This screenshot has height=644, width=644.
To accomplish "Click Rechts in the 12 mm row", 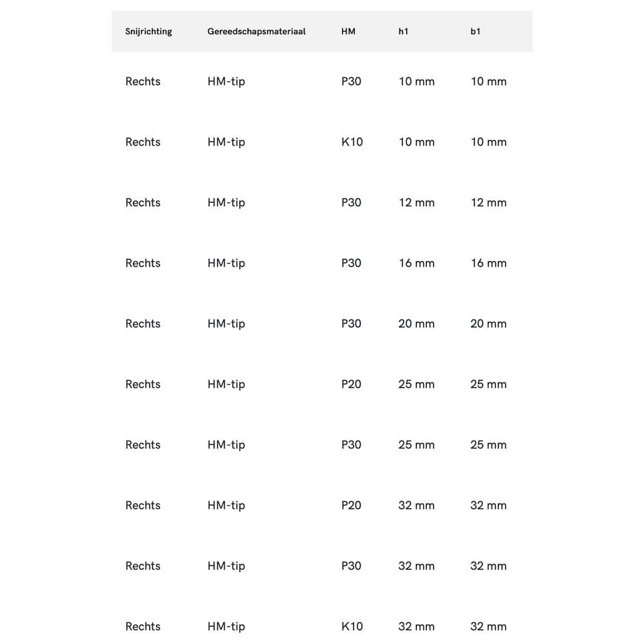I will (x=143, y=202).
